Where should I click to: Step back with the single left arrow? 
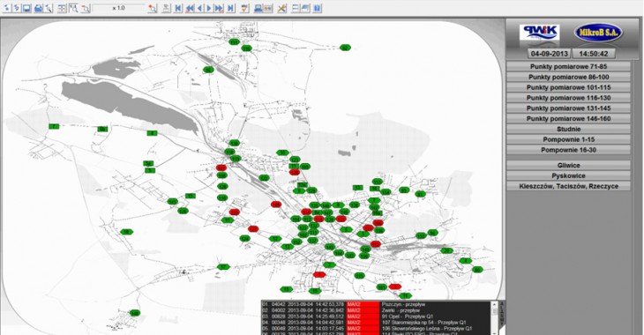coord(199,8)
